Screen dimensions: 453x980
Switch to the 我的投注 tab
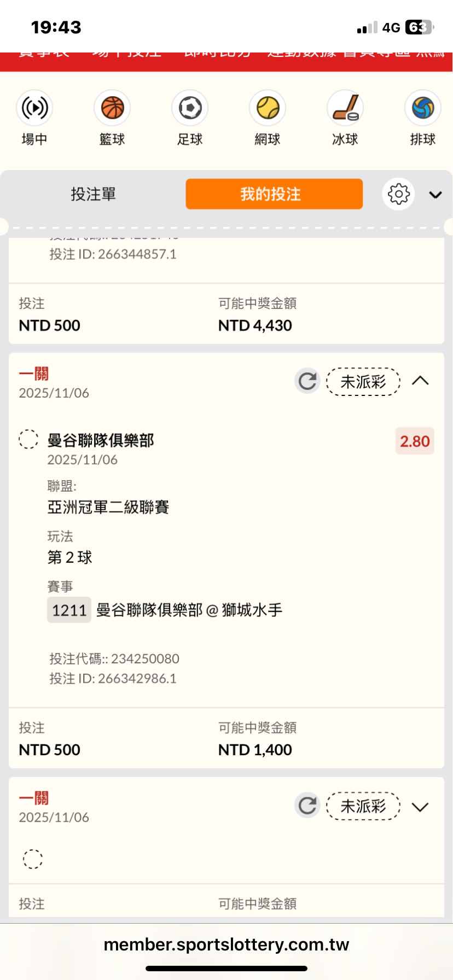coord(274,194)
